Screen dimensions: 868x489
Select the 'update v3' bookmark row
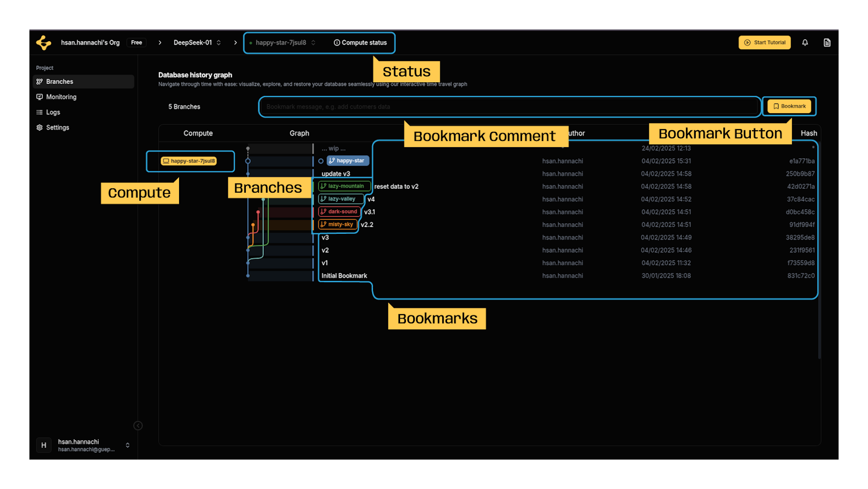pos(336,174)
